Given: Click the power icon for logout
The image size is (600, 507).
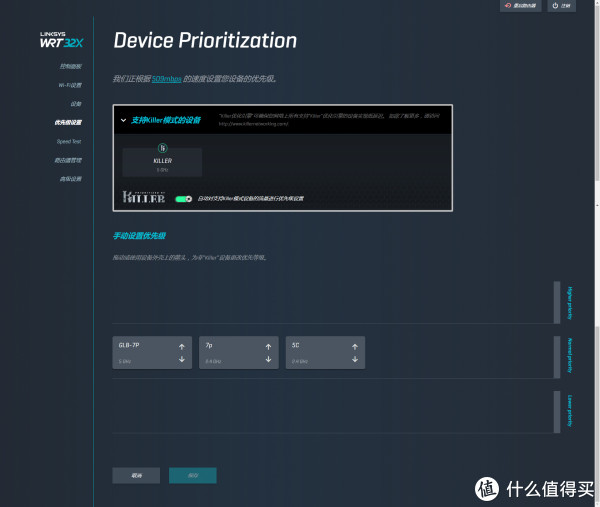Looking at the screenshot, I should coord(555,5).
